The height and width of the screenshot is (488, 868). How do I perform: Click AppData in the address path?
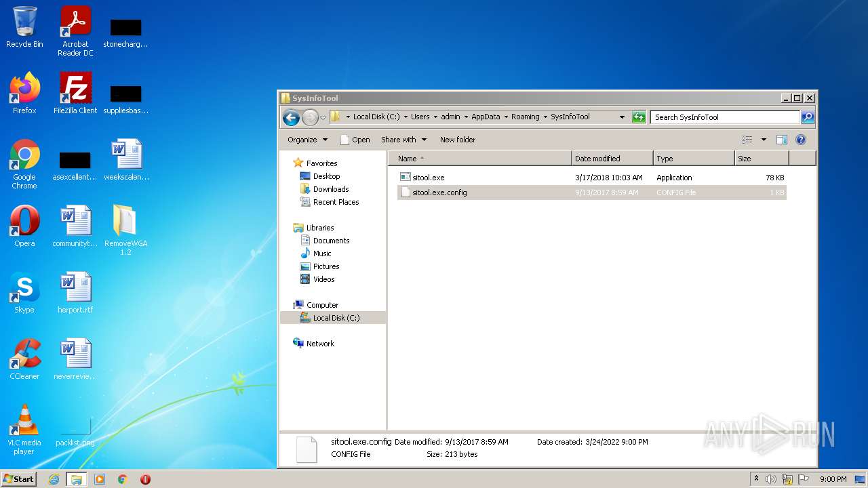[x=486, y=117]
